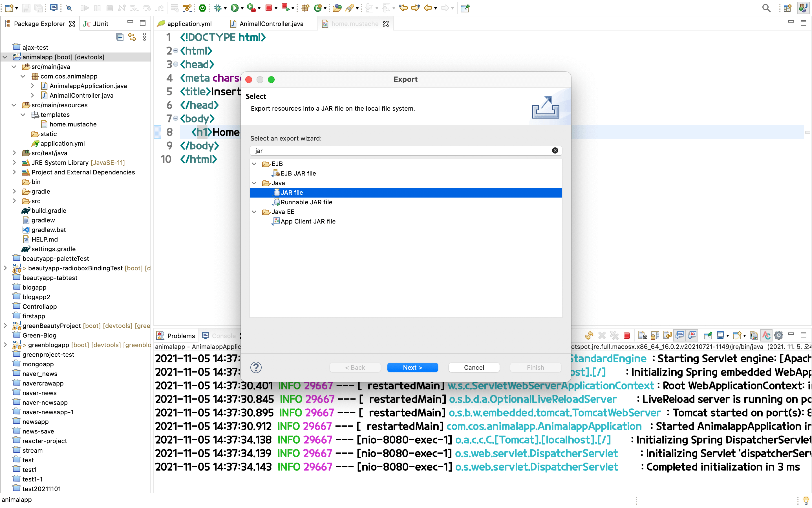Click the magnifier search icon at top right
This screenshot has width=812, height=508.
click(766, 8)
